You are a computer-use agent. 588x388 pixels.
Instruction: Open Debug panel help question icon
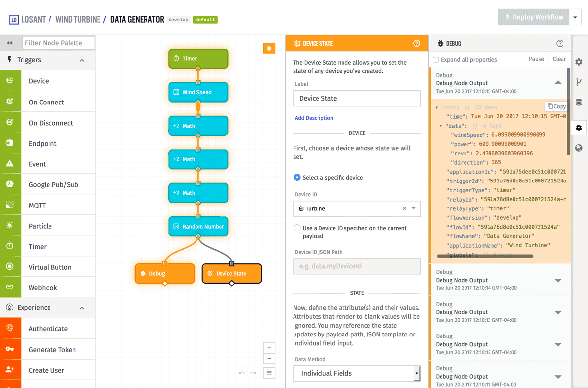pos(560,43)
